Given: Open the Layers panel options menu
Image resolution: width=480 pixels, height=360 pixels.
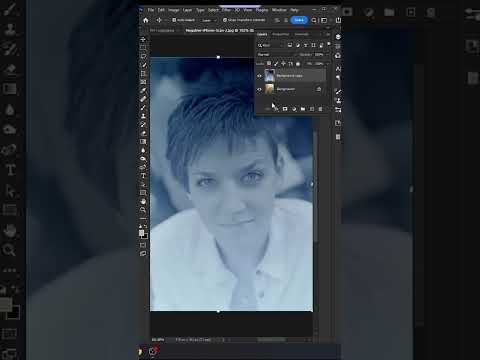Looking at the screenshot, I should point(328,34).
